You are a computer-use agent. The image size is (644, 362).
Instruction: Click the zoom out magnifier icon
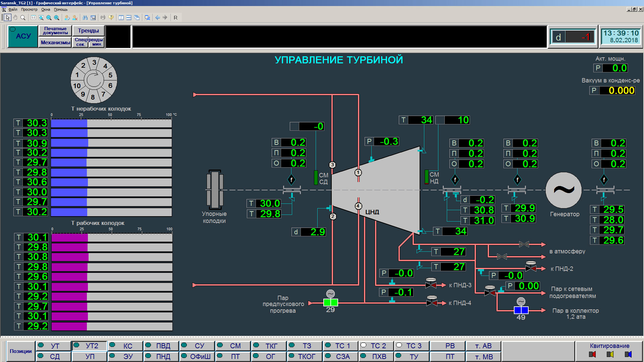[x=49, y=17]
